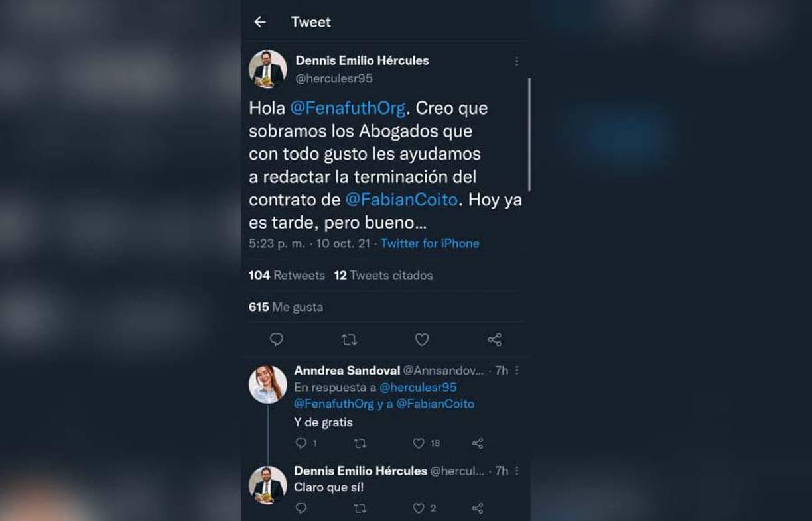The width and height of the screenshot is (812, 521).
Task: Share the main tweet
Action: pos(494,339)
